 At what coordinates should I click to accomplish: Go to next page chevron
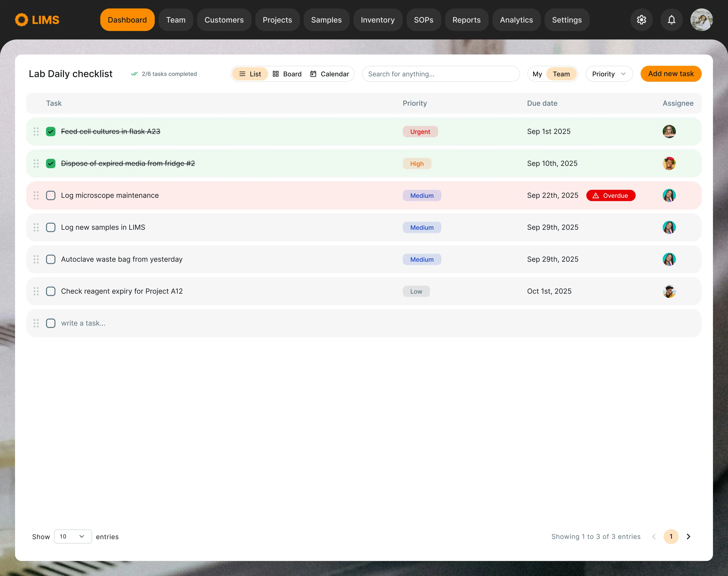(x=689, y=537)
